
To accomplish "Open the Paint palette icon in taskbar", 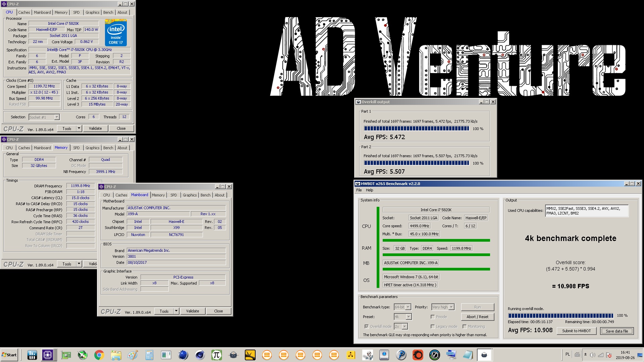I will click(132, 355).
